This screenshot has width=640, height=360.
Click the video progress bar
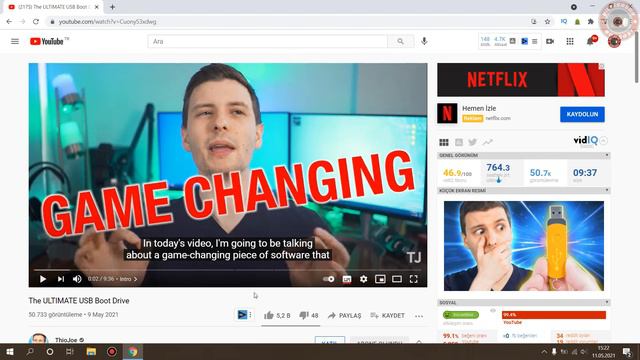[228, 270]
